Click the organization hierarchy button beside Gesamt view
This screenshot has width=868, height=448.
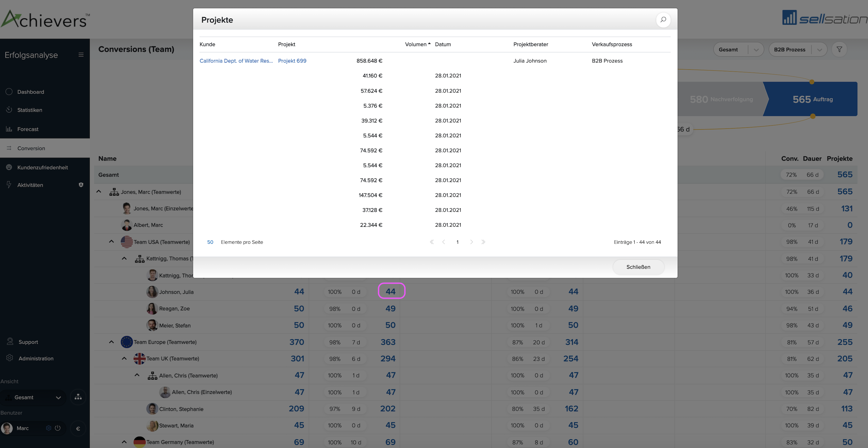pos(78,397)
